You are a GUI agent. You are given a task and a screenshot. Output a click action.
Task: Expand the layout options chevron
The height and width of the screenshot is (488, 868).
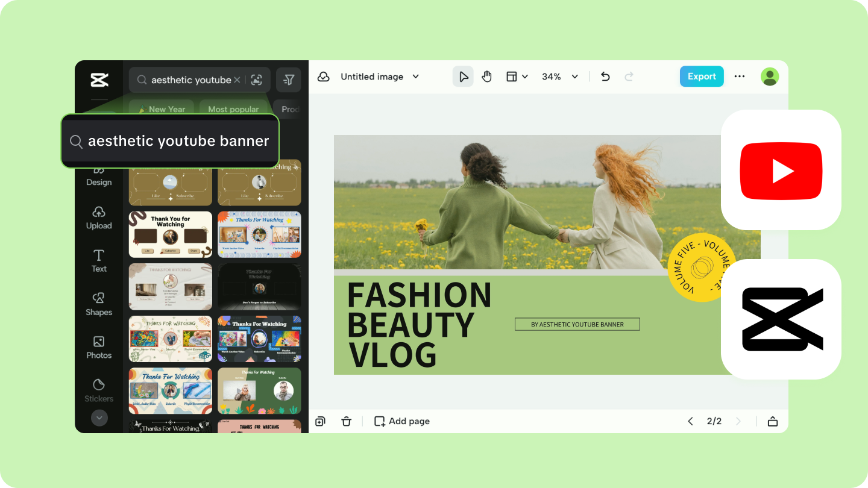525,77
